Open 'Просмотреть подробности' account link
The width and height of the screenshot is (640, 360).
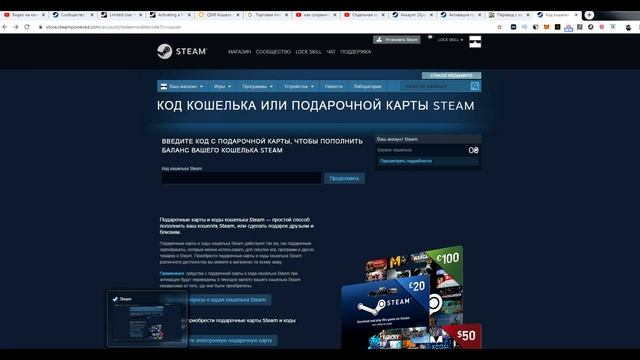tap(406, 161)
